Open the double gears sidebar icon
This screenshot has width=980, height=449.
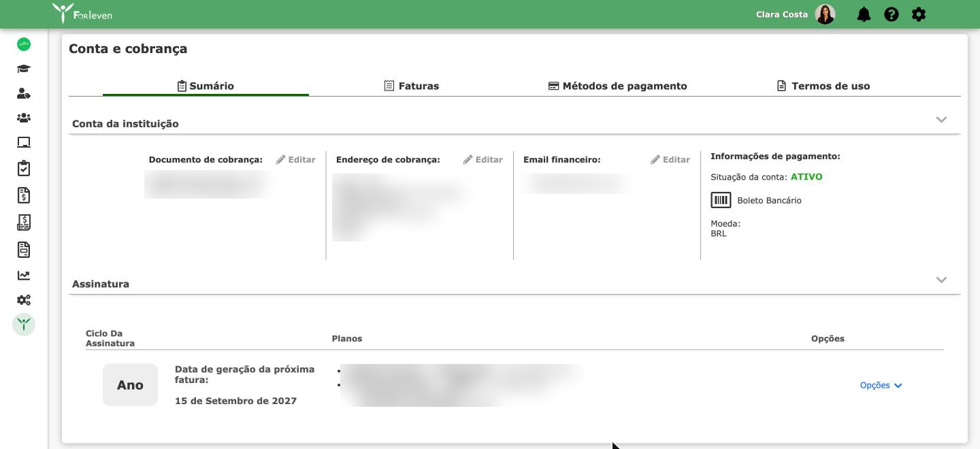coord(24,300)
